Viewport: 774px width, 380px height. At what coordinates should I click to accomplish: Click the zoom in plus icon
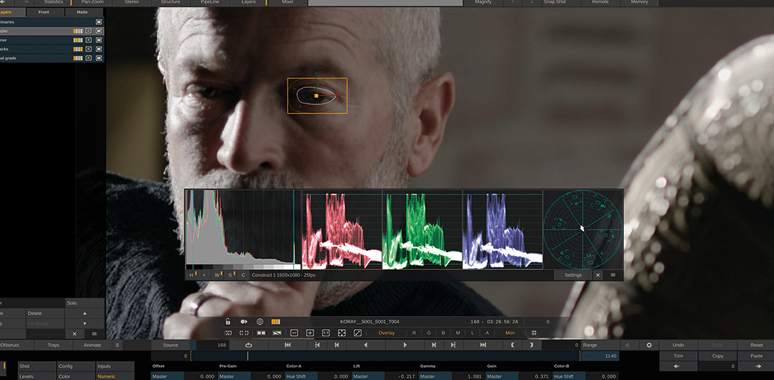pyautogui.click(x=310, y=333)
